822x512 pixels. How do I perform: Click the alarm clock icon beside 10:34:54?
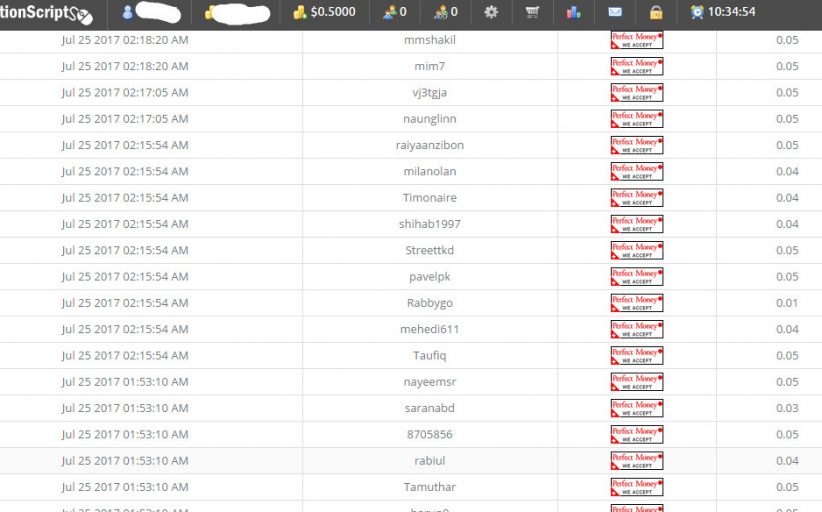697,13
